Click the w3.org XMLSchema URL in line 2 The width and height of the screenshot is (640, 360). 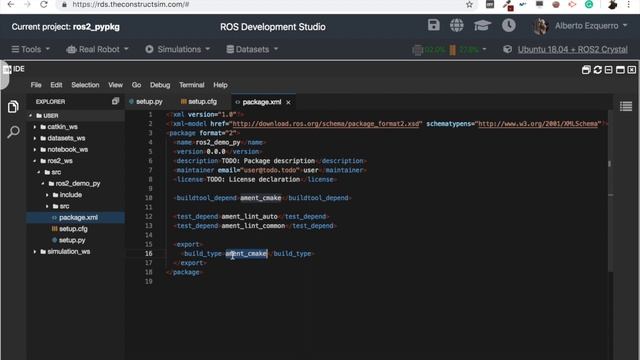[x=538, y=124]
